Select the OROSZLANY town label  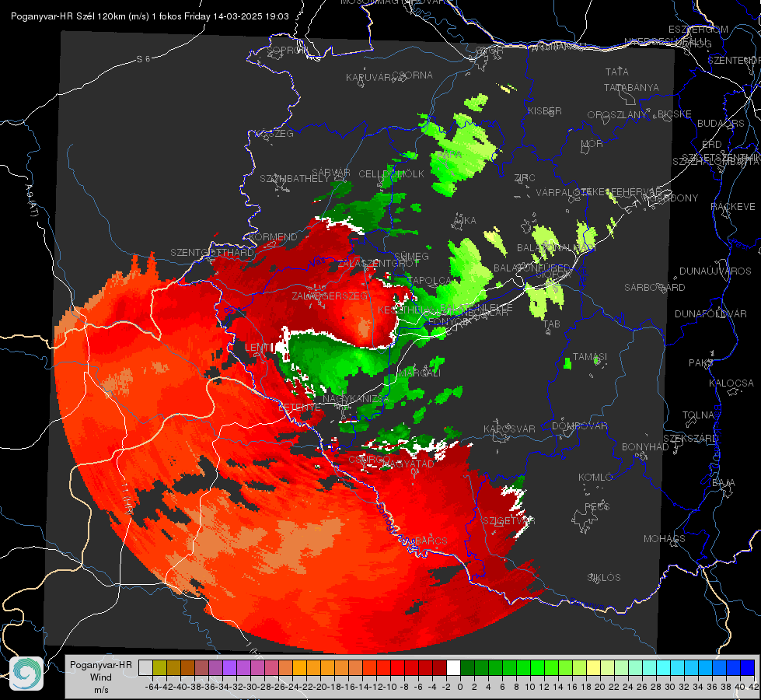point(617,115)
